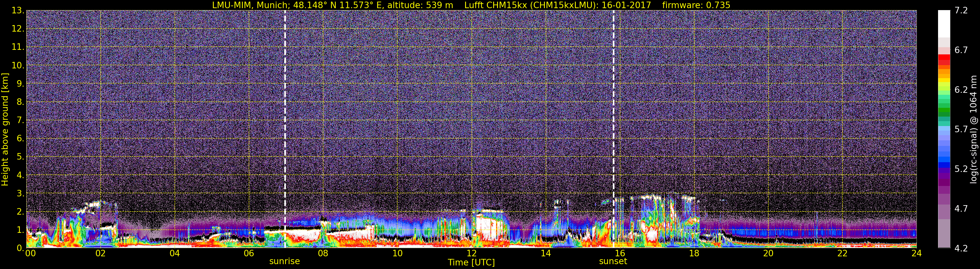This screenshot has width=980, height=269.
Task: Click the '20' time axis tick label
Action: point(768,253)
